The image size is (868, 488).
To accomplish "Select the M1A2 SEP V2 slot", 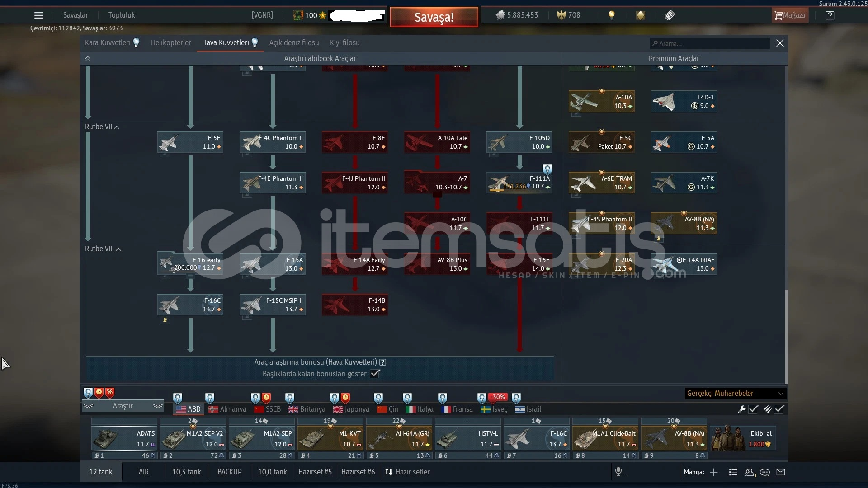I will coord(193,438).
